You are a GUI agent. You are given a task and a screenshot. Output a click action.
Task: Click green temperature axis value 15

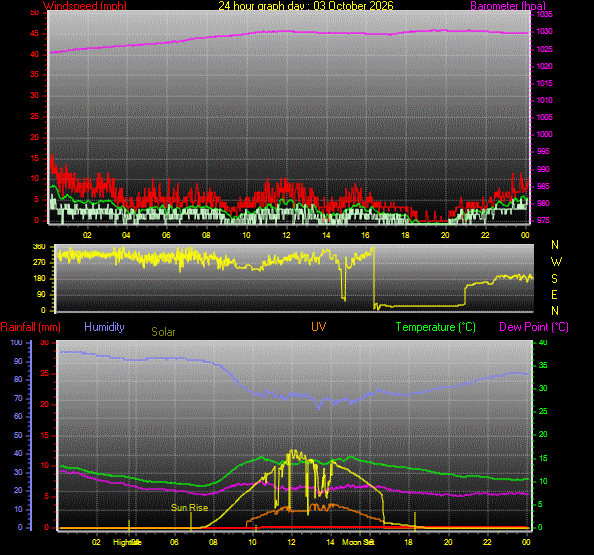coord(543,458)
